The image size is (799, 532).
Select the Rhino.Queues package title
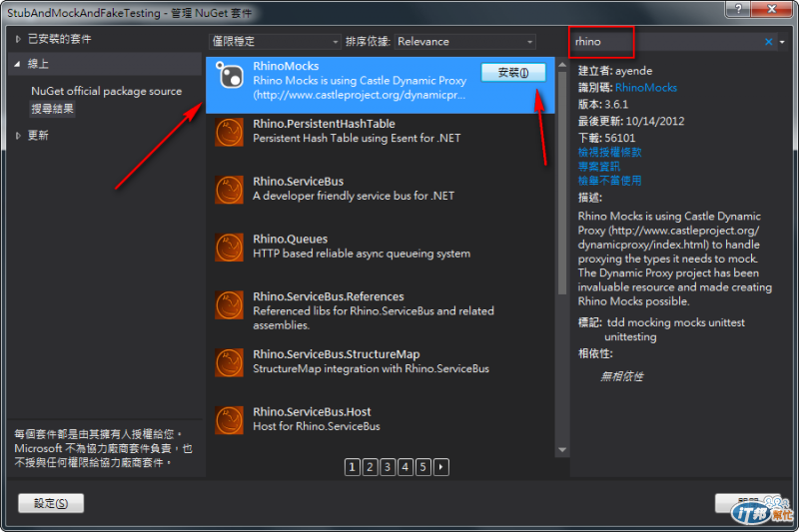[290, 239]
